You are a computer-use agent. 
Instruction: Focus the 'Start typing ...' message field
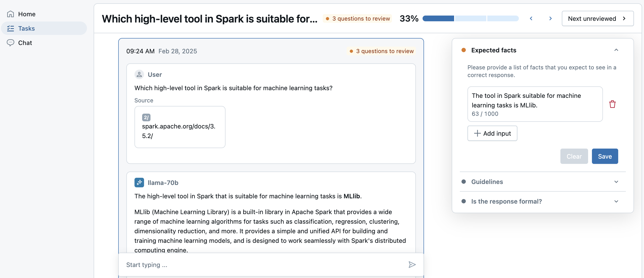(x=265, y=264)
